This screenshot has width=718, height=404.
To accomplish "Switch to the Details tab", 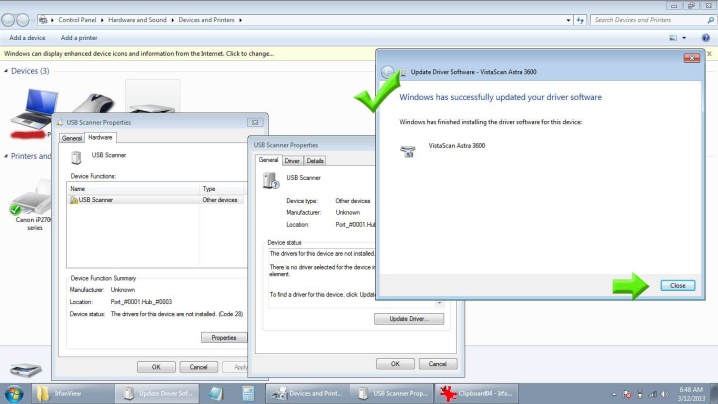I will tap(315, 161).
